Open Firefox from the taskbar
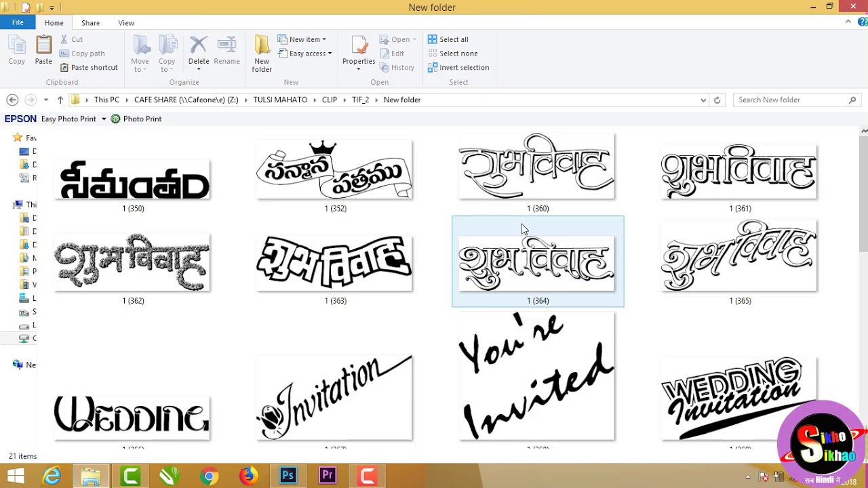The image size is (868, 488). [248, 476]
